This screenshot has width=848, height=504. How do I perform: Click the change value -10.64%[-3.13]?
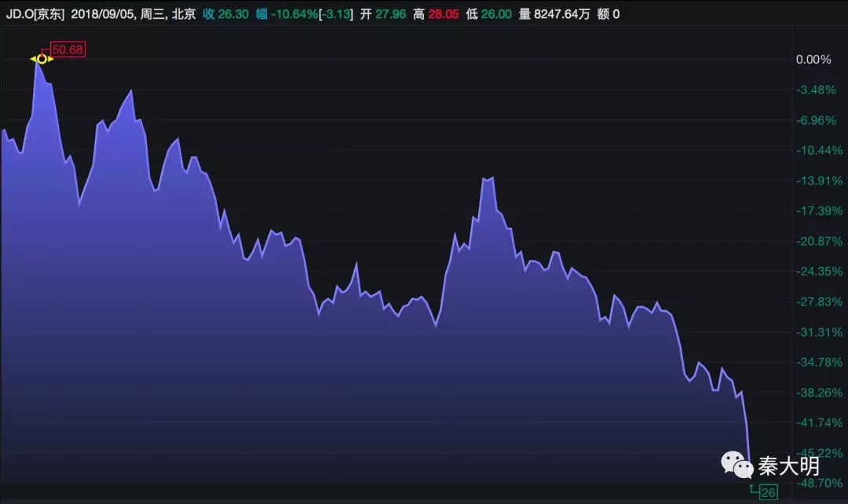[x=312, y=14]
